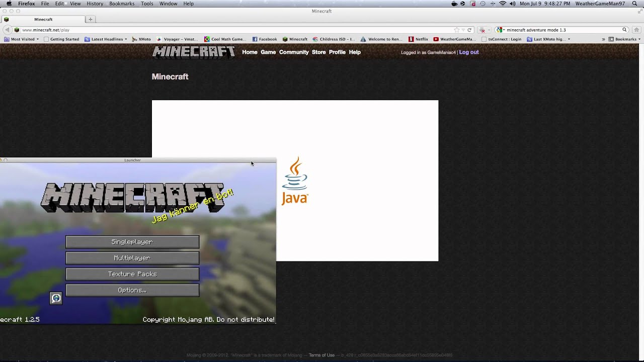Open the Edit menu
The image size is (644, 362).
click(59, 4)
